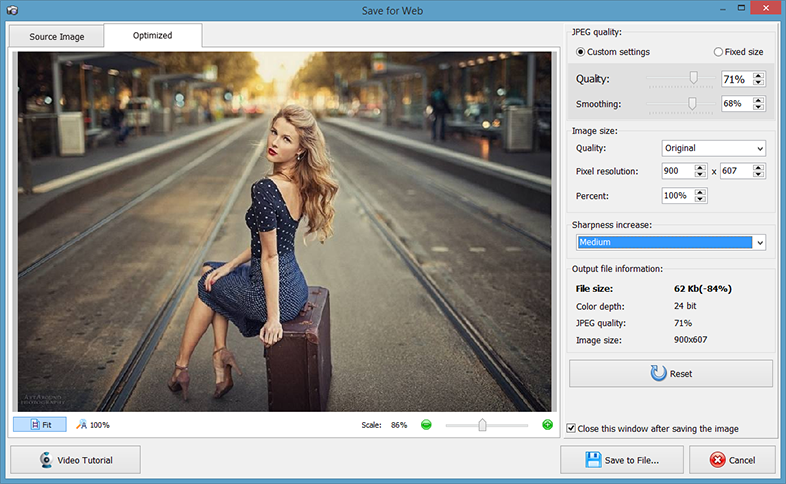Open the Image size Quality dropdown
Viewport: 786px width, 484px height.
(713, 148)
